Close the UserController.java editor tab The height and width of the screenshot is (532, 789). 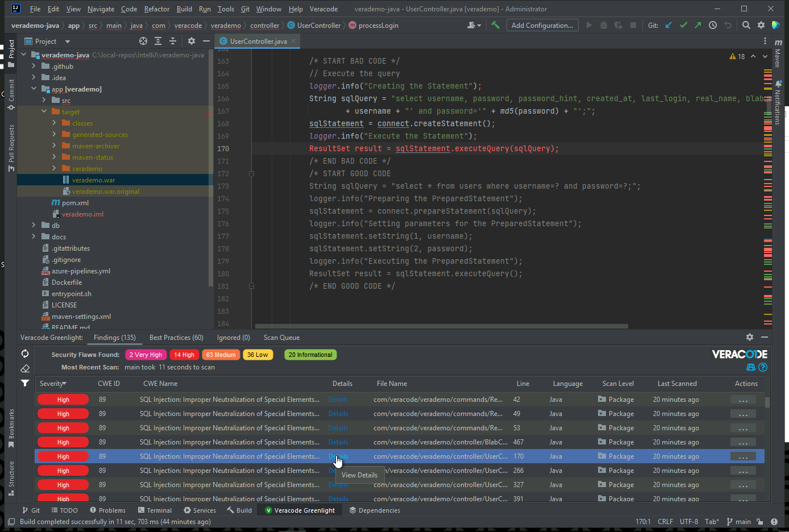coord(293,41)
